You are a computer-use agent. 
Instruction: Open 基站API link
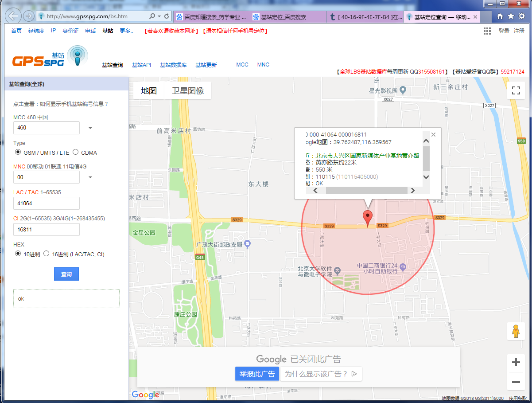coord(141,65)
